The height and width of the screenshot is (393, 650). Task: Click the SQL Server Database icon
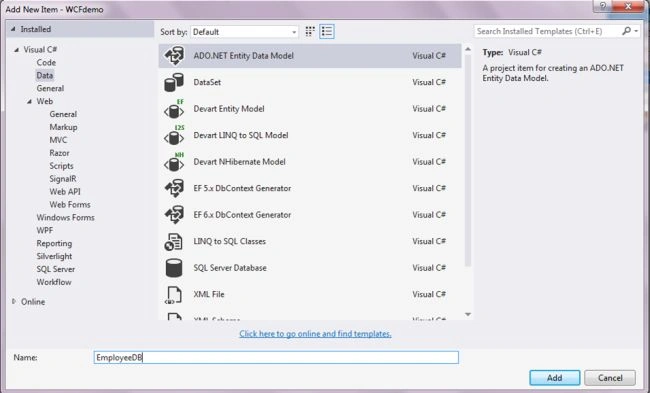(174, 268)
